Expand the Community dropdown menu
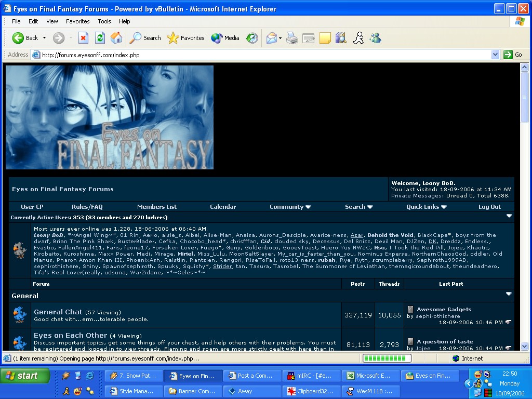Image resolution: width=532 pixels, height=399 pixels. [290, 207]
